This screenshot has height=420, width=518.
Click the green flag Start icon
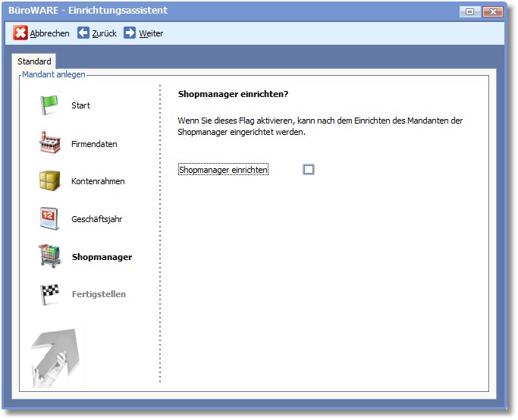49,105
